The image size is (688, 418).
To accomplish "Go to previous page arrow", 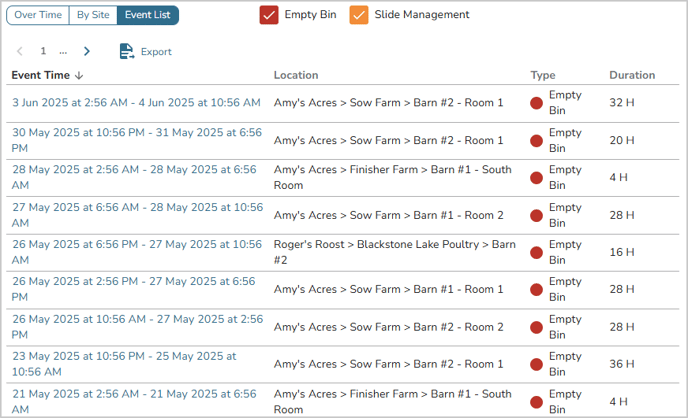I will 20,51.
